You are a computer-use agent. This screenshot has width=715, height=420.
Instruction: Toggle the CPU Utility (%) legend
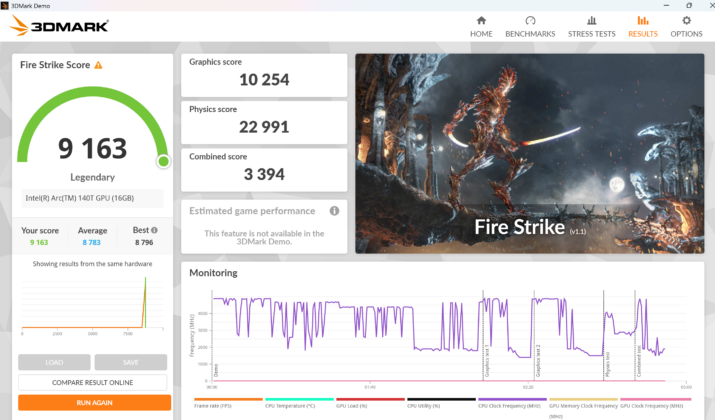point(441,403)
